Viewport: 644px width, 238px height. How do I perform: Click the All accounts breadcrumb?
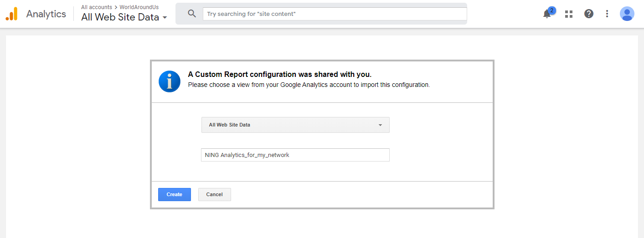(97, 7)
